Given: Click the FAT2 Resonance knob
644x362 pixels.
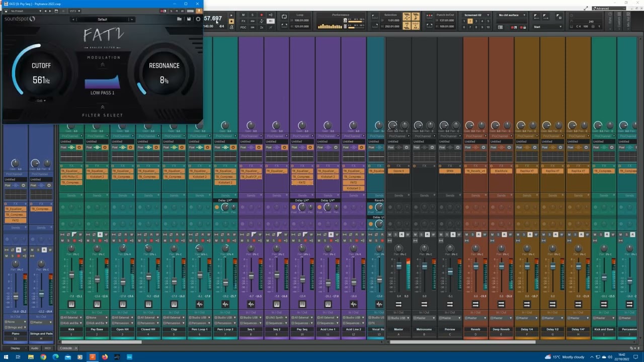Looking at the screenshot, I should pos(164,71).
